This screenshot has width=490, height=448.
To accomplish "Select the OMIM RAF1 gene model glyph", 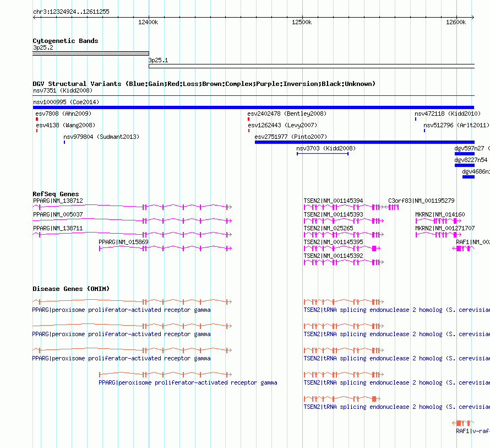I will tap(463, 423).
